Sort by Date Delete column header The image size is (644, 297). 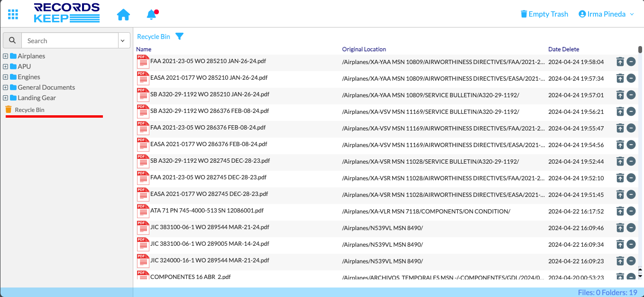(563, 49)
